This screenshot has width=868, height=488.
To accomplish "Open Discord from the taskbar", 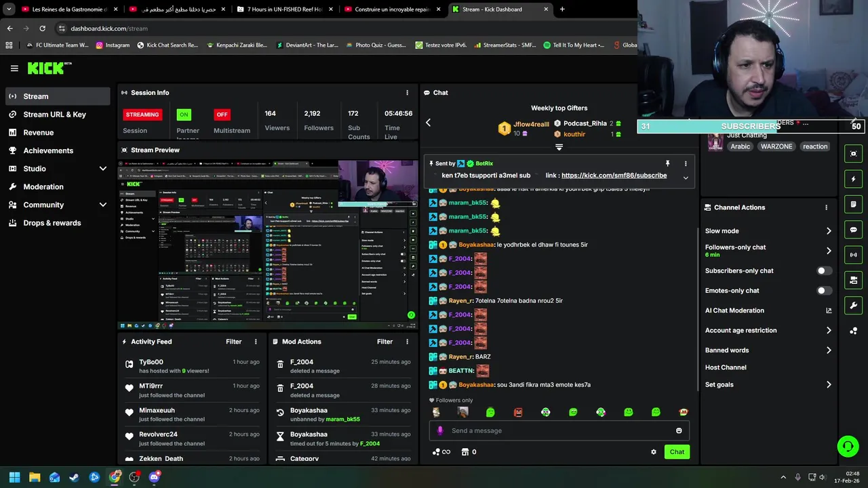I will point(154,477).
